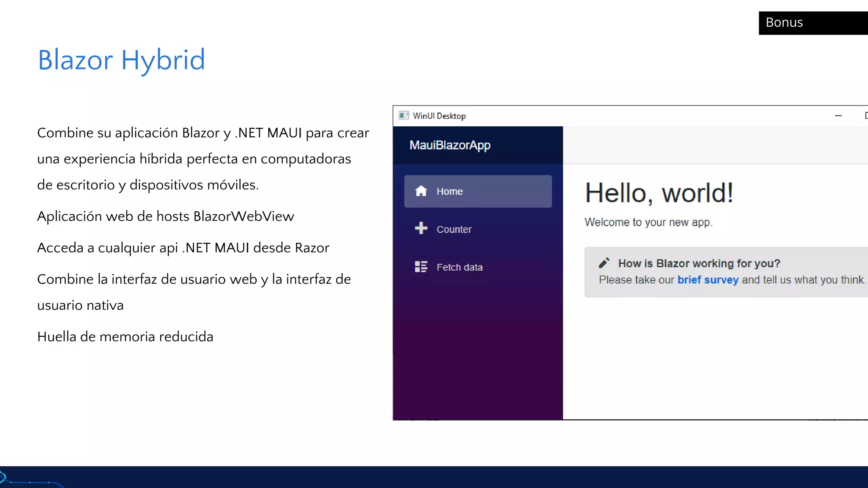Click the Counter plus icon
Screen dimensions: 868x488
tap(421, 228)
